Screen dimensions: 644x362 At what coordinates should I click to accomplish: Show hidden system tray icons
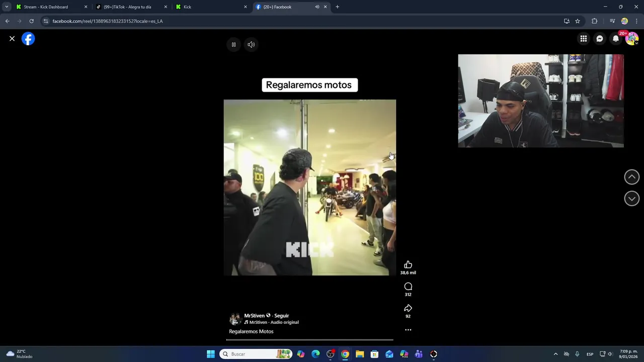pyautogui.click(x=555, y=354)
